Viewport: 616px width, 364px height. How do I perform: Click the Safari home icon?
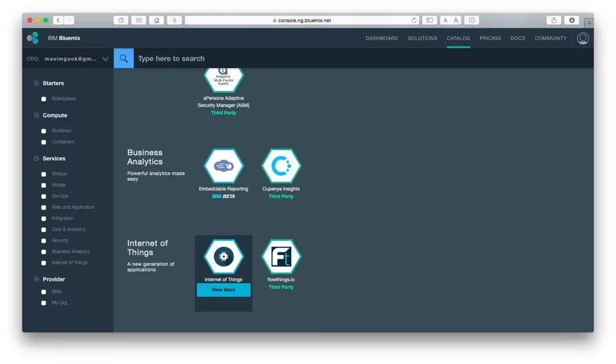(x=157, y=20)
